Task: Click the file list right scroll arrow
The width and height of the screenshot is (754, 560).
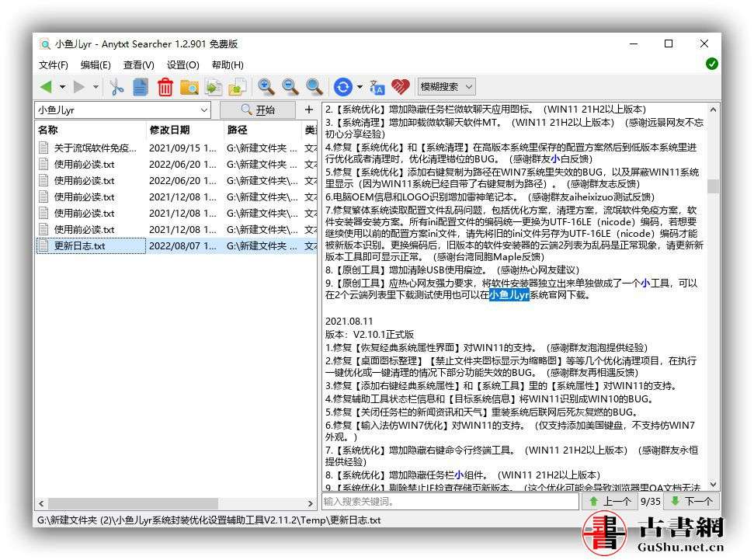Action: (310, 504)
